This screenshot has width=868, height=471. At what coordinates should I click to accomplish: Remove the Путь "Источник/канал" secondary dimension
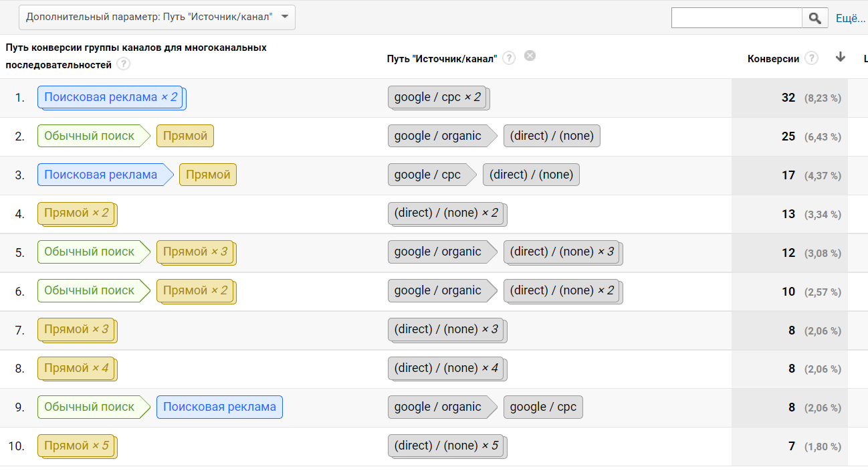530,56
